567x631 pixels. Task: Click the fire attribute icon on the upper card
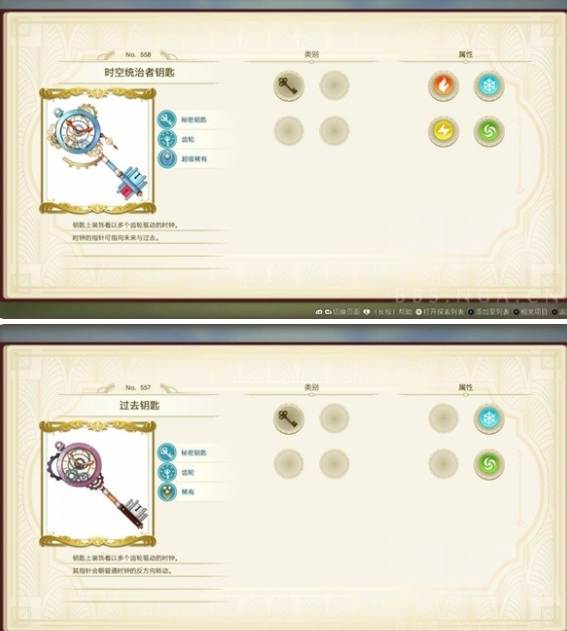pos(443,86)
